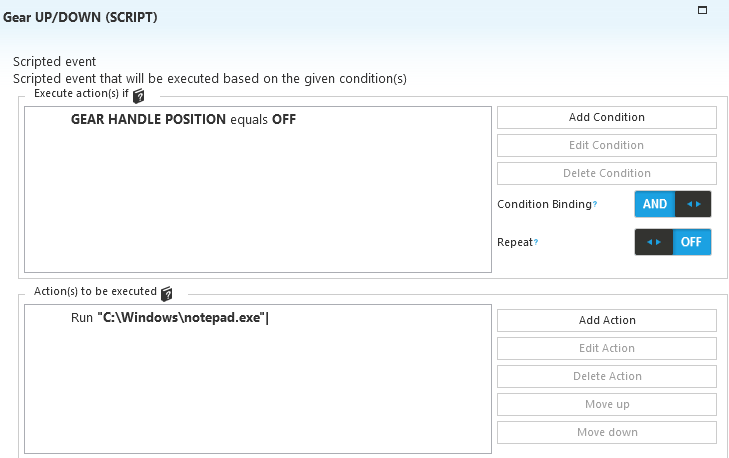Toggle the Repeat OFF switch

tap(691, 242)
